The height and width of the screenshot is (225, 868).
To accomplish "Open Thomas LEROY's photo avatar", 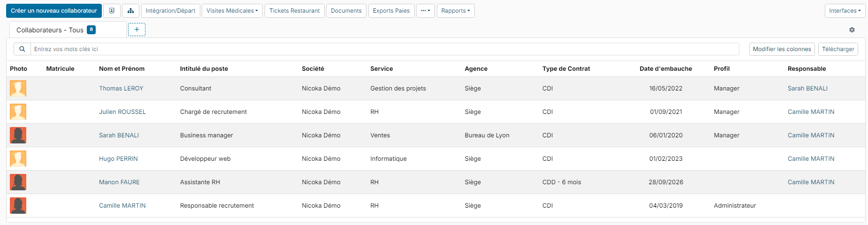I will tap(18, 88).
